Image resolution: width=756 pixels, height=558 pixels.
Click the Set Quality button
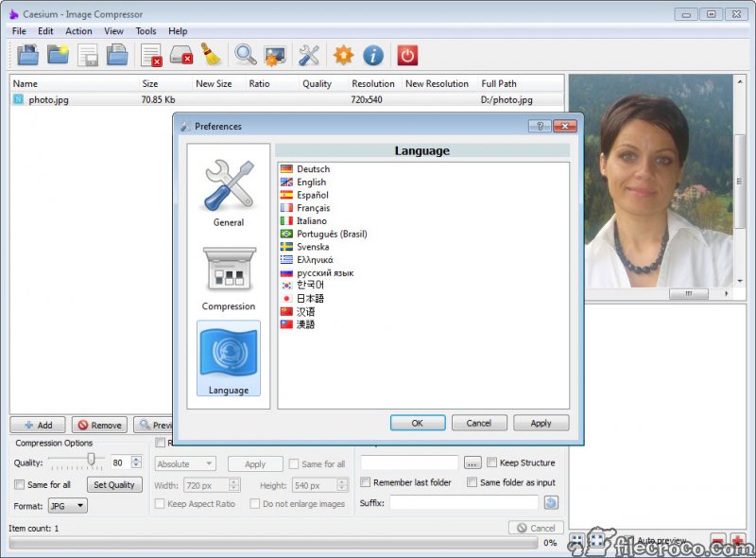click(114, 484)
